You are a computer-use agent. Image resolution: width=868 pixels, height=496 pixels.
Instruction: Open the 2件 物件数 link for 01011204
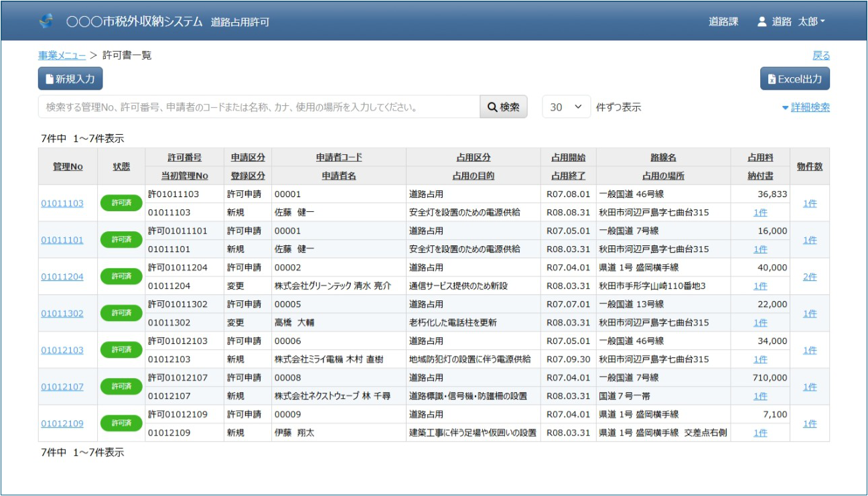(x=809, y=277)
